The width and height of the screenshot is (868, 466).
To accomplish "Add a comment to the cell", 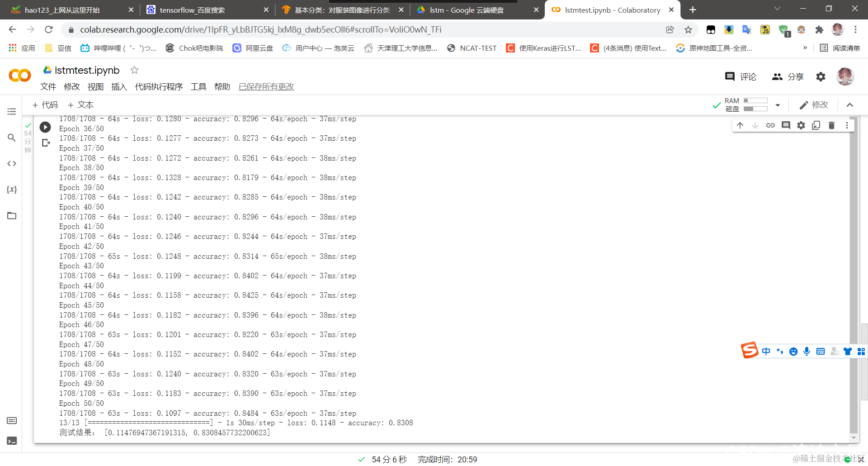I will pyautogui.click(x=786, y=125).
